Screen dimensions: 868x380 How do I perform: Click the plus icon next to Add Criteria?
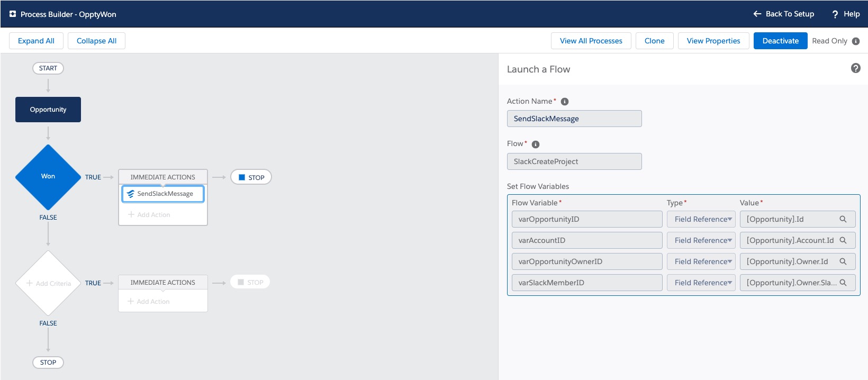(x=30, y=283)
